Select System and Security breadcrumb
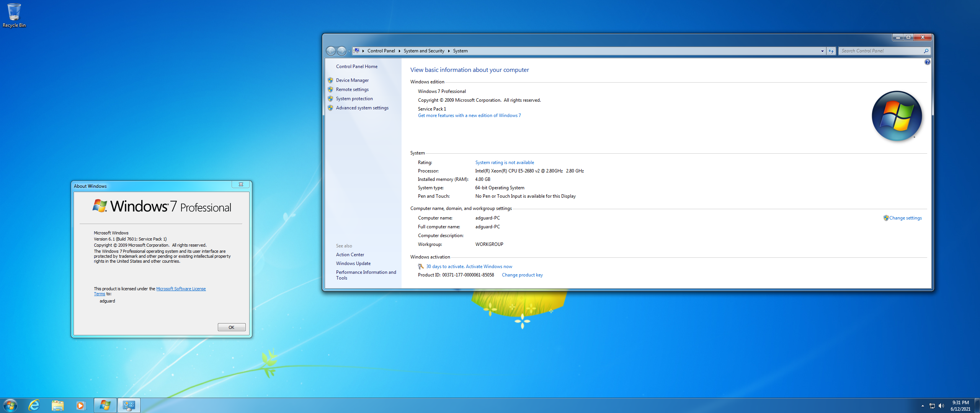Viewport: 980px width, 413px height. click(424, 51)
